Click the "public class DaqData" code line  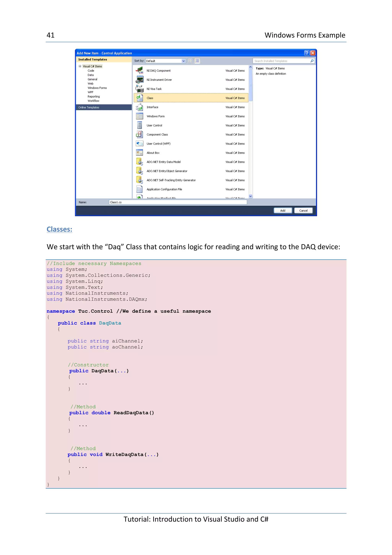[x=89, y=323]
